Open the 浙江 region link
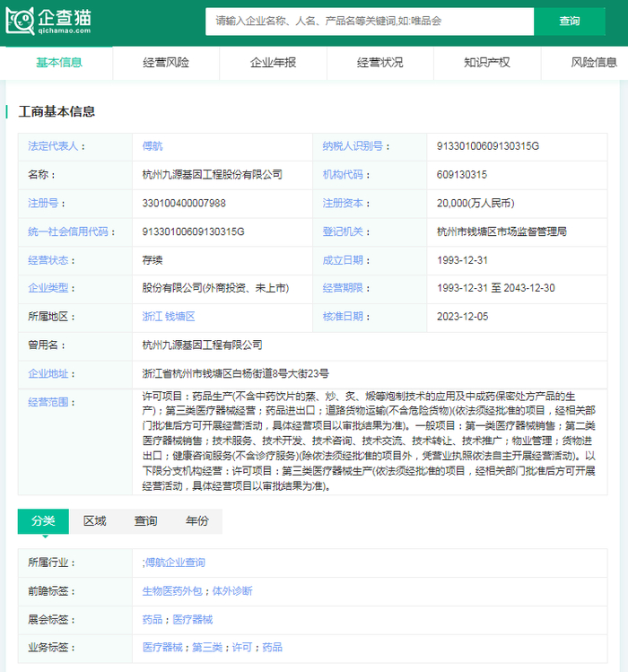This screenshot has width=628, height=672. tap(152, 317)
